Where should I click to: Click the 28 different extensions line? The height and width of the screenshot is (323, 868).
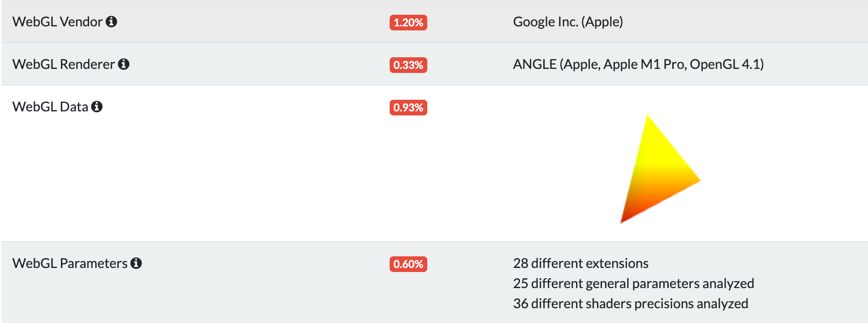580,263
